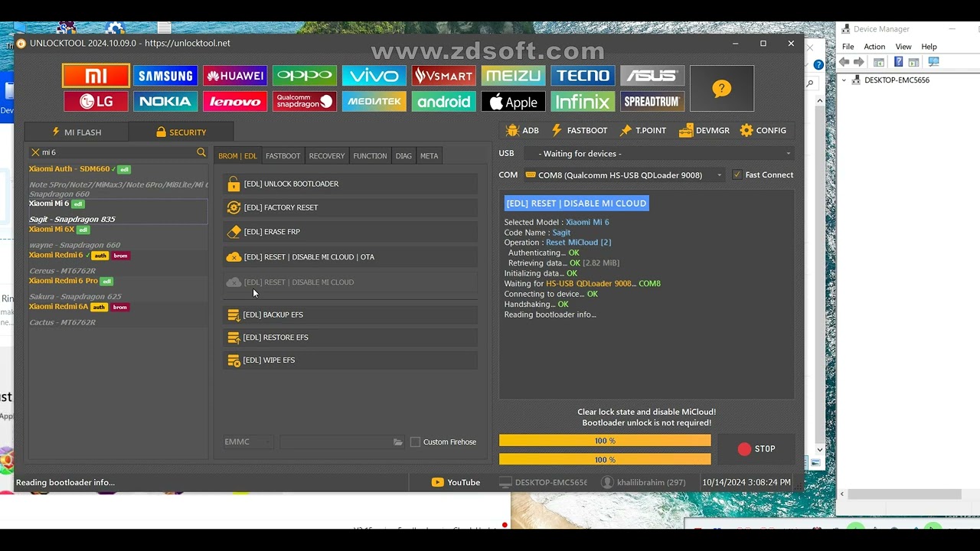Select the Tecno brand logo
The image size is (980, 551).
pyautogui.click(x=583, y=76)
